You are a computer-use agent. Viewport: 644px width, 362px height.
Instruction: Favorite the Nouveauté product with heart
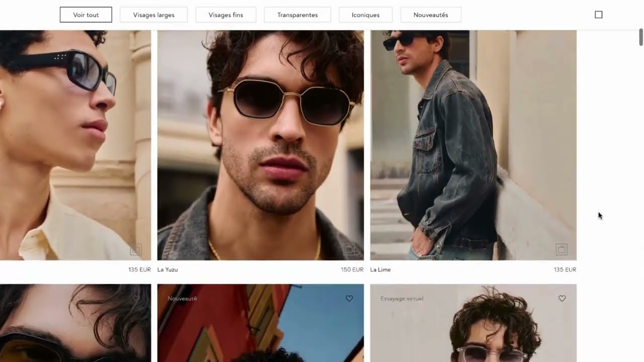349,298
